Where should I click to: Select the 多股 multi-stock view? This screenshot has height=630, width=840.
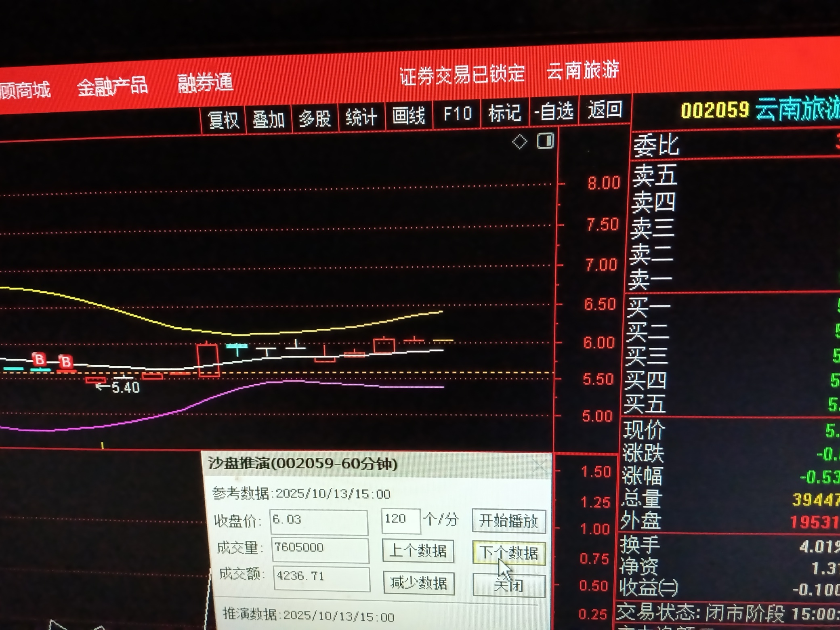(315, 118)
